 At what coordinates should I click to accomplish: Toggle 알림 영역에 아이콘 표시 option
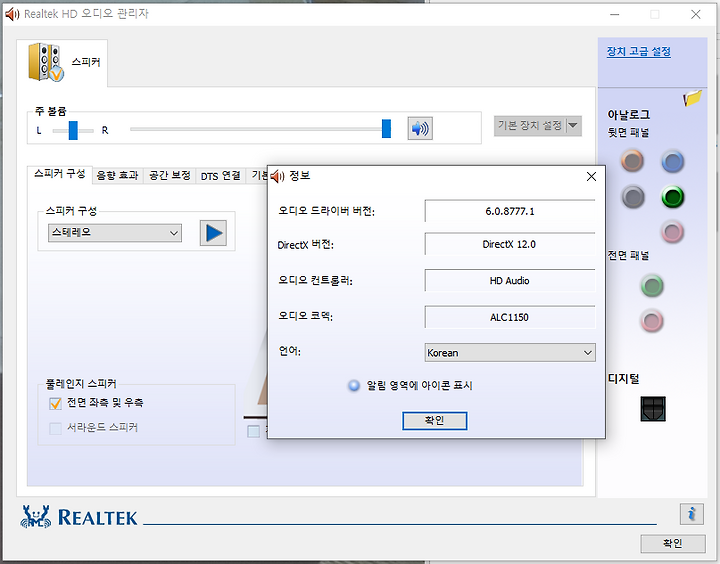tap(354, 385)
